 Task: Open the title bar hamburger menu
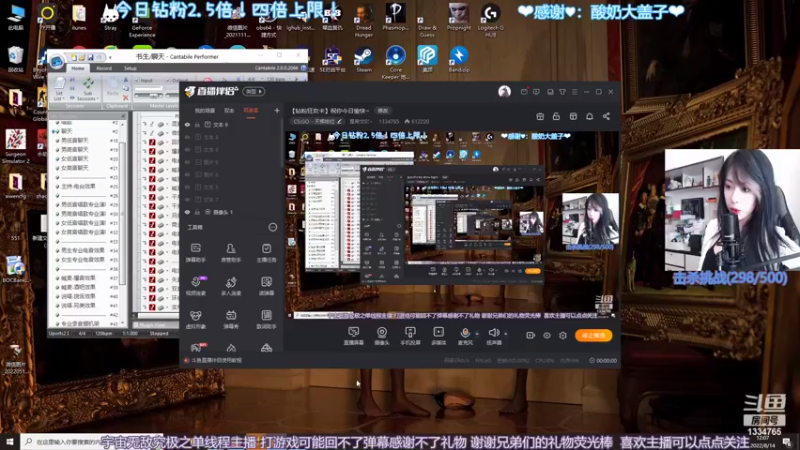pyautogui.click(x=574, y=91)
